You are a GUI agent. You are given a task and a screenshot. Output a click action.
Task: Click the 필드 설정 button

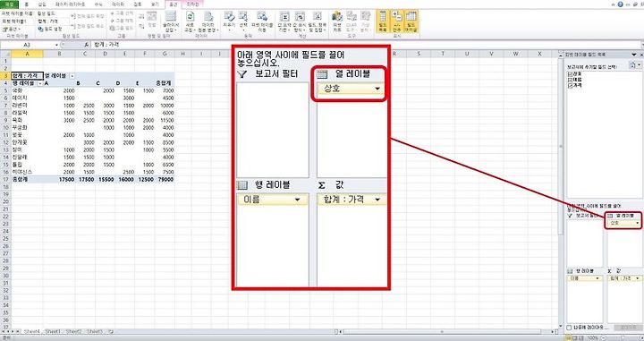[x=50, y=30]
